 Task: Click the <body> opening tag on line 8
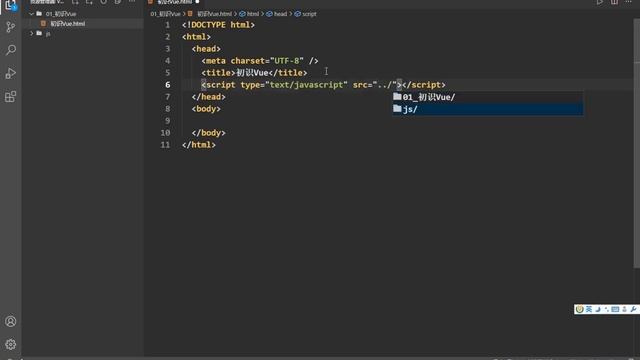pos(206,109)
